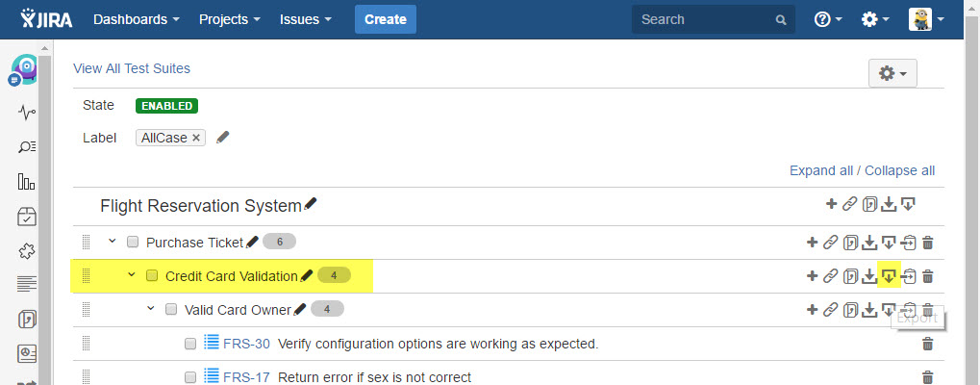Open the gear dropdown below the navbar
The image size is (980, 385).
[892, 73]
